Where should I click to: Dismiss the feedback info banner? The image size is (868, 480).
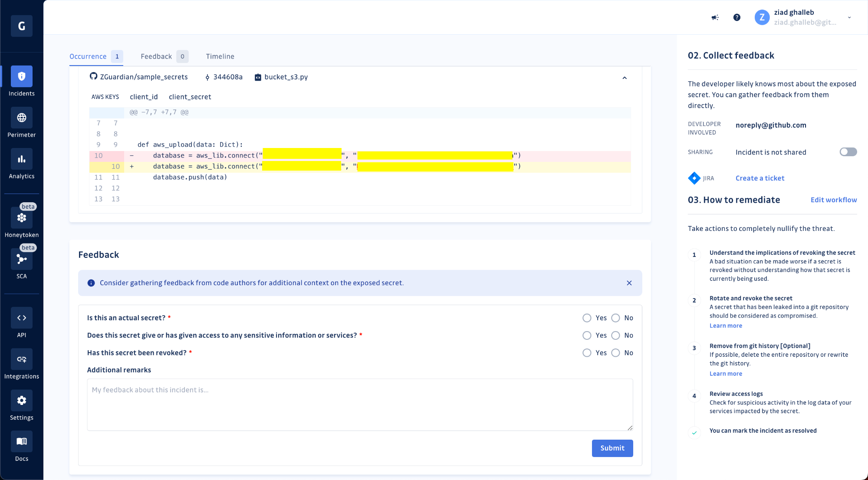629,283
